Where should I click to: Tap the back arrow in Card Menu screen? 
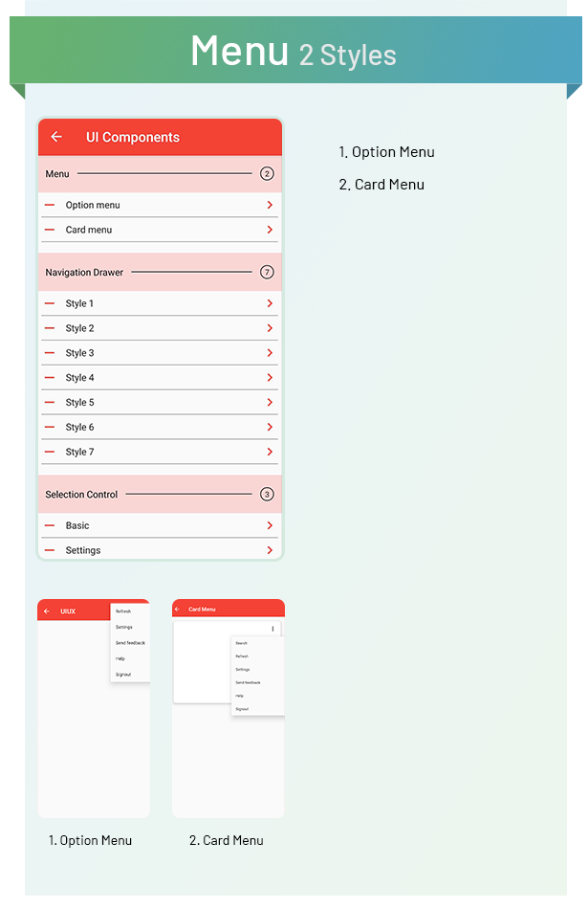point(177,610)
